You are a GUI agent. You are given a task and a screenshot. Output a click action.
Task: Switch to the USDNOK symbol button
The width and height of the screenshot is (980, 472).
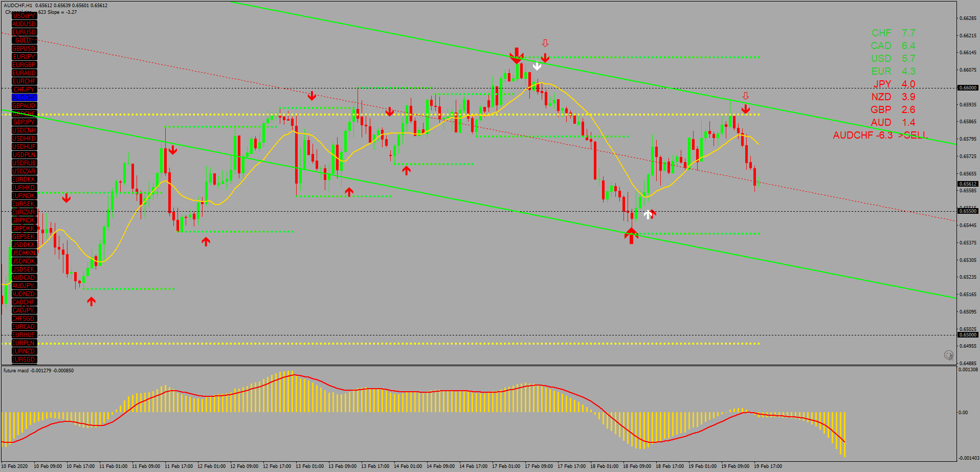coord(25,261)
